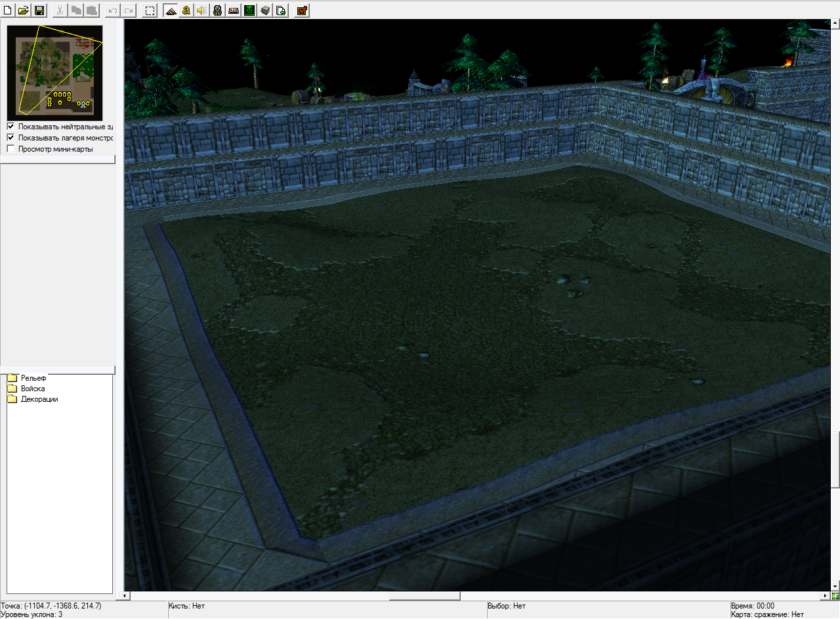The image size is (840, 619).
Task: Select the 'Рельеф' folder in tree
Action: tap(33, 377)
